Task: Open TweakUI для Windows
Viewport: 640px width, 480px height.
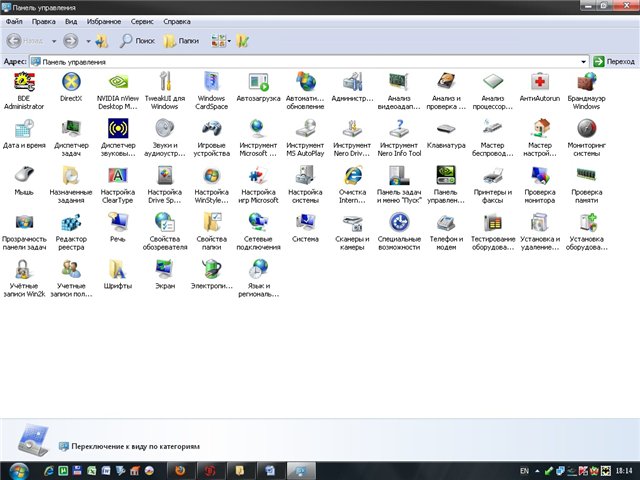Action: click(x=164, y=91)
